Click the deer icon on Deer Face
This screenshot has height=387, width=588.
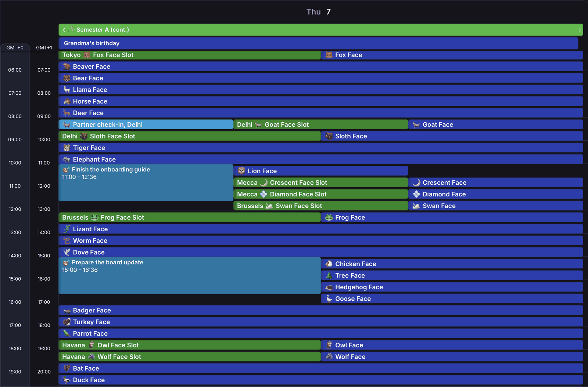(x=67, y=113)
